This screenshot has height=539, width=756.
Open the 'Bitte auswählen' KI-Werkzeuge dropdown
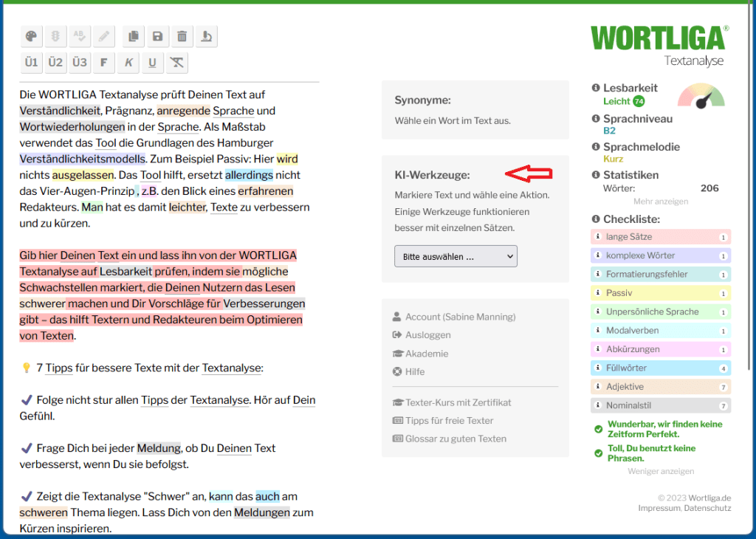click(x=456, y=257)
